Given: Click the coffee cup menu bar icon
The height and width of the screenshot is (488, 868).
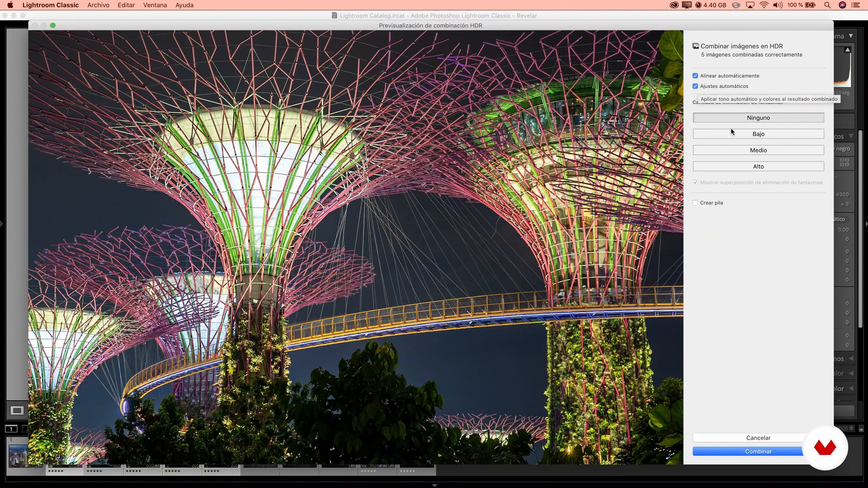Looking at the screenshot, I should (736, 5).
